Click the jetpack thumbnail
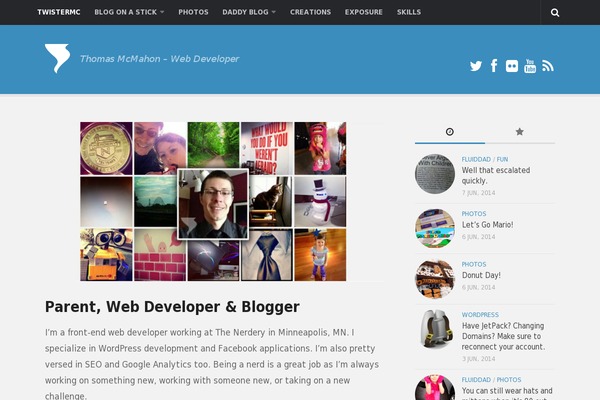 [x=435, y=330]
